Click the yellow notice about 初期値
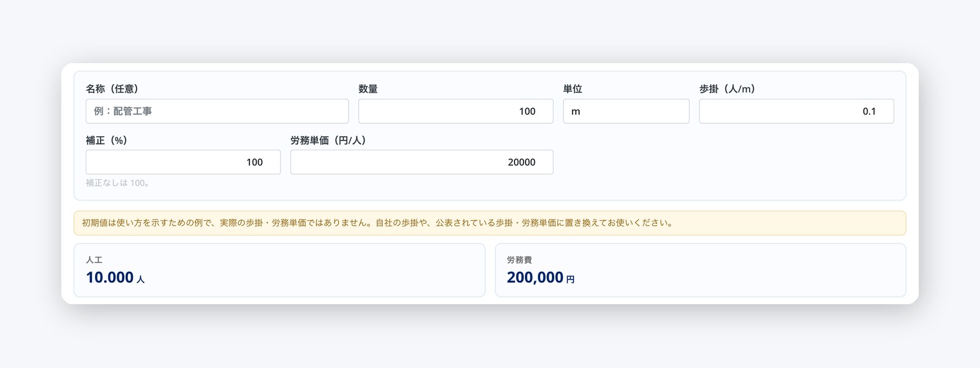Screen dimensions: 980x368 489,223
